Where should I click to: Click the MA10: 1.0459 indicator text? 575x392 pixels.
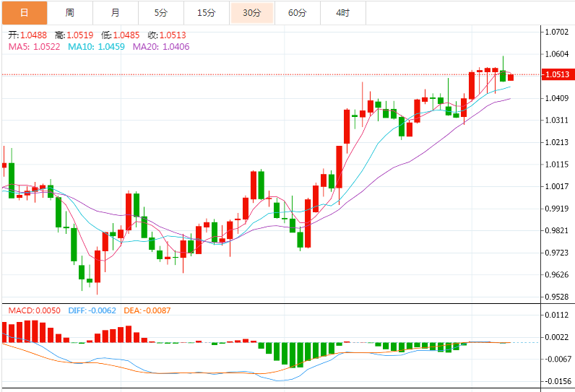[97, 46]
